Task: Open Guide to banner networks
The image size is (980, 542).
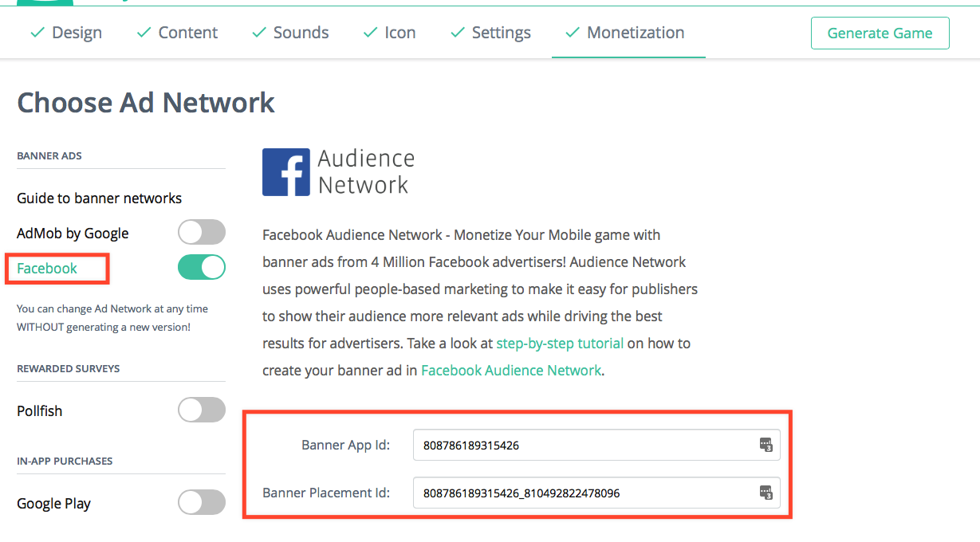Action: 100,198
